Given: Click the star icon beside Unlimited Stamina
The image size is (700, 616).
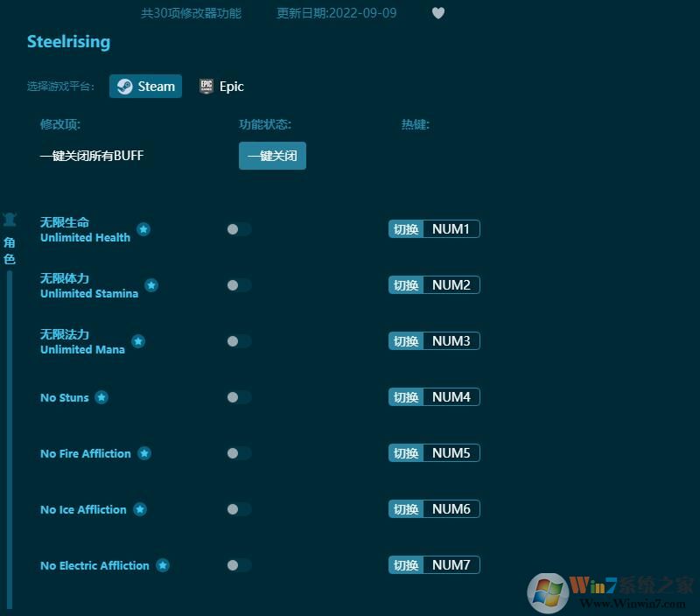Looking at the screenshot, I should (151, 285).
